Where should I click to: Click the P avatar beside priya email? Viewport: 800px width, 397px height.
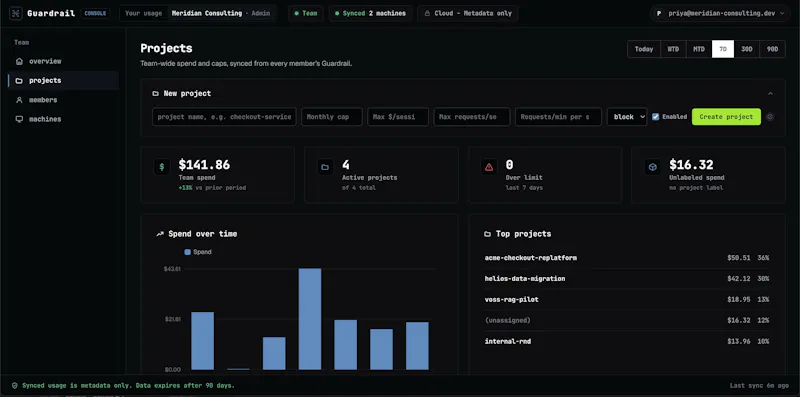(x=659, y=14)
